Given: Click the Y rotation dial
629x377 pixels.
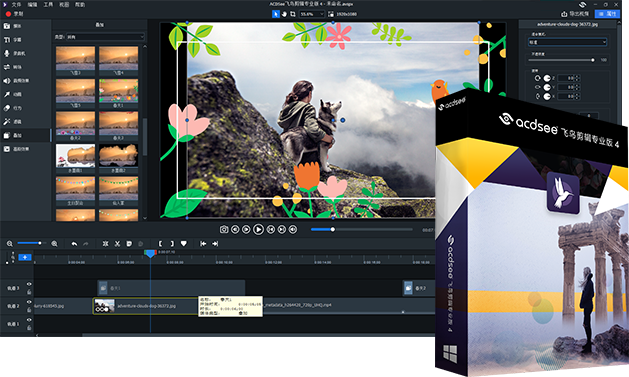Looking at the screenshot, I should pos(547,87).
